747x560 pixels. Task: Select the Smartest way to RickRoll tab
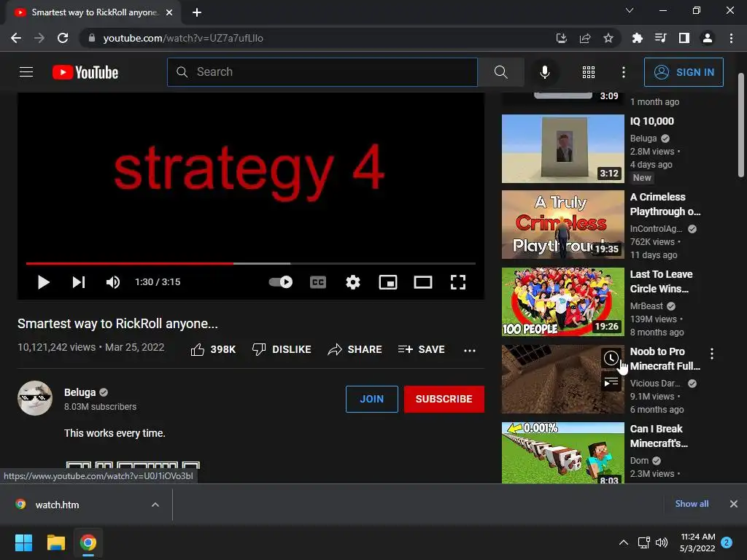93,12
